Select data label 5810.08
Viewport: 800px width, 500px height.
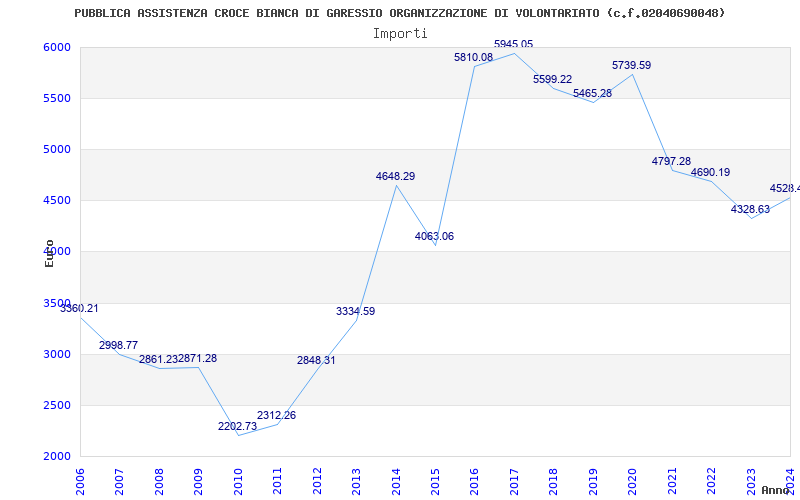pos(473,57)
